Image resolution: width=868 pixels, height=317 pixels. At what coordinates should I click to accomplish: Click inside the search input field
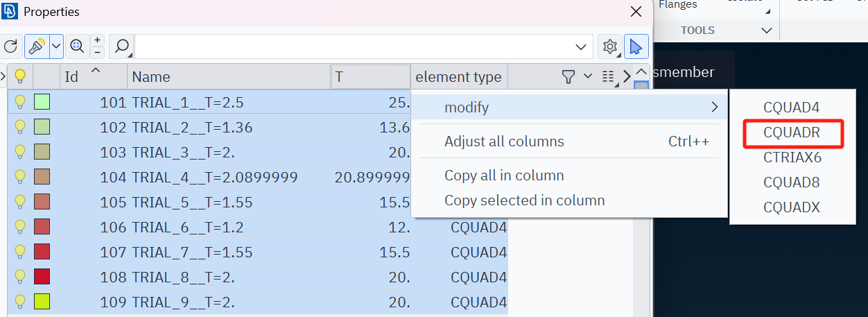tap(354, 46)
